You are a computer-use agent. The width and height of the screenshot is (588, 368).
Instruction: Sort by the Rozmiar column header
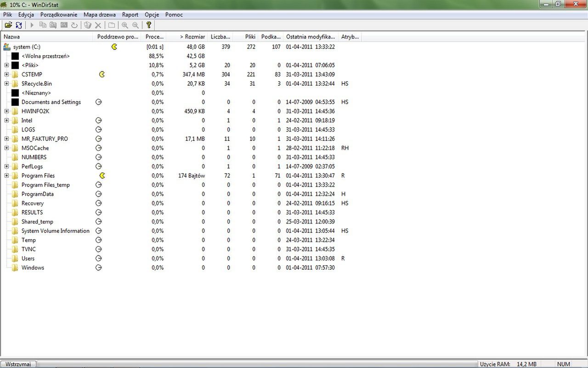click(187, 36)
